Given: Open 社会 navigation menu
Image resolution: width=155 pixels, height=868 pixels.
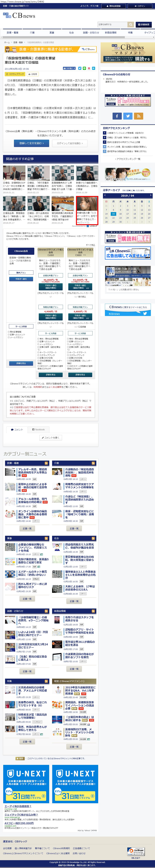Looking at the screenshot, I should 71,33.
